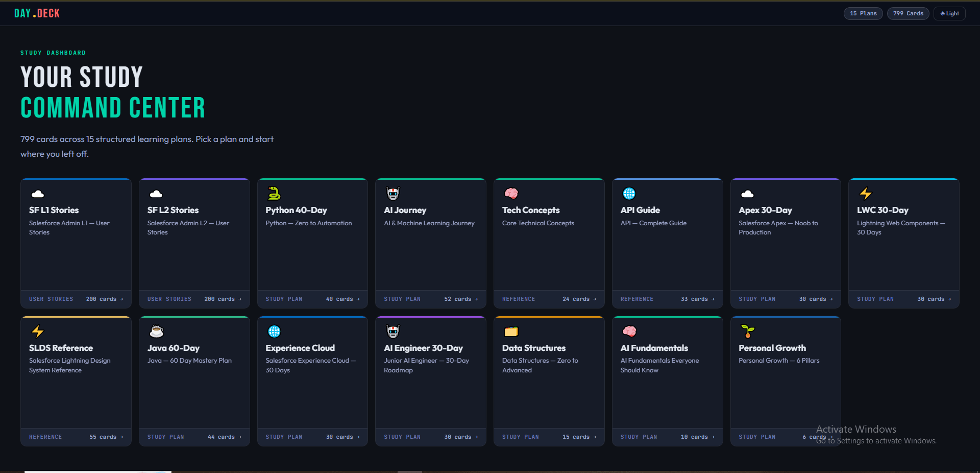Select the SF L1 Stories card title

pos(54,210)
